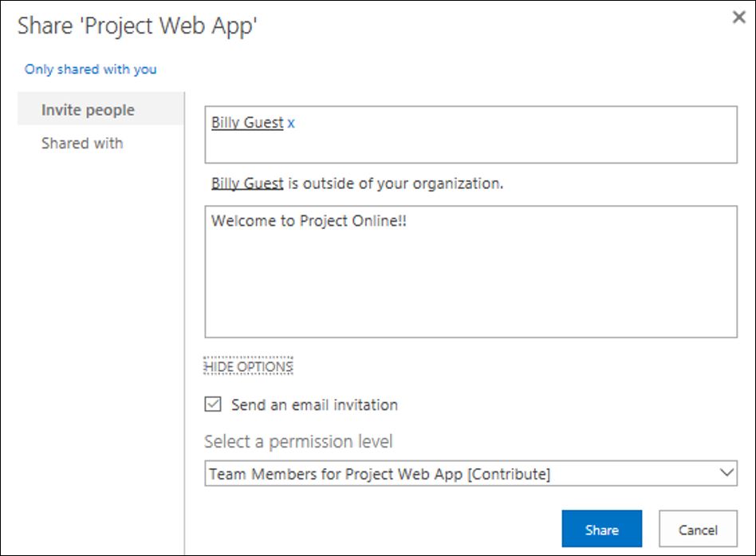Click the blue Share button
Image resolution: width=756 pixels, height=556 pixels.
(x=602, y=529)
